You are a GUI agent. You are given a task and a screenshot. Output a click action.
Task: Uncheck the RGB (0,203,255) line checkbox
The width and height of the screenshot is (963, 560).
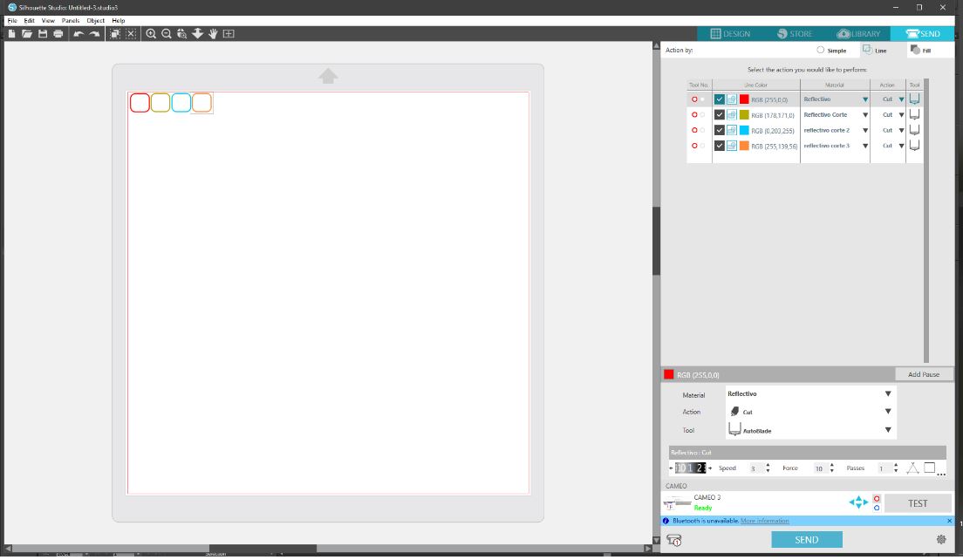point(719,130)
